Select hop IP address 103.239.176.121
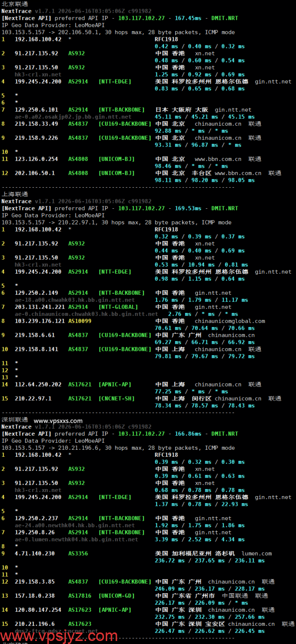Viewport: 296px width, 644px height. coord(40,321)
